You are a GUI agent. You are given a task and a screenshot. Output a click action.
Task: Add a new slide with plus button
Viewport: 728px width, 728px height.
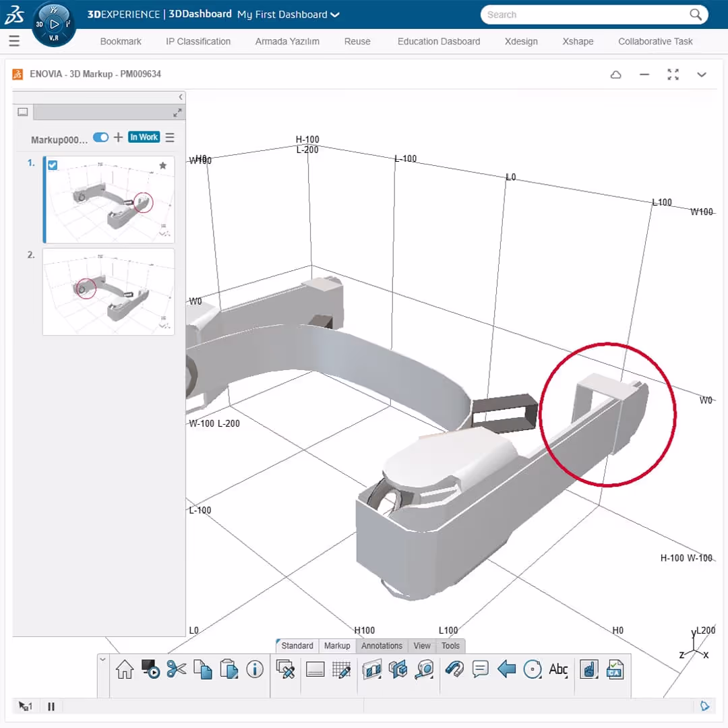pos(119,137)
